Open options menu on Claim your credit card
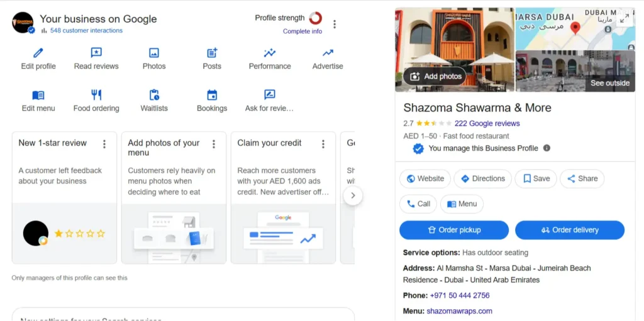 (x=323, y=144)
